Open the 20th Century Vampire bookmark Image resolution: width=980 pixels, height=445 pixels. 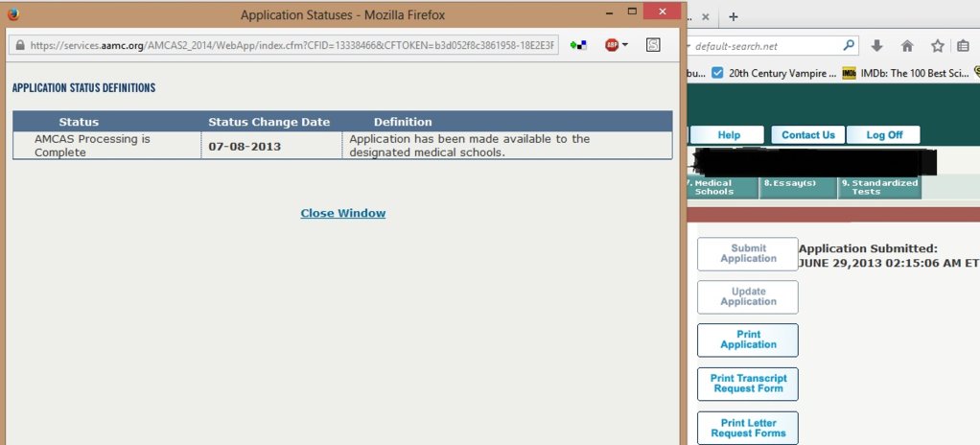coord(775,73)
